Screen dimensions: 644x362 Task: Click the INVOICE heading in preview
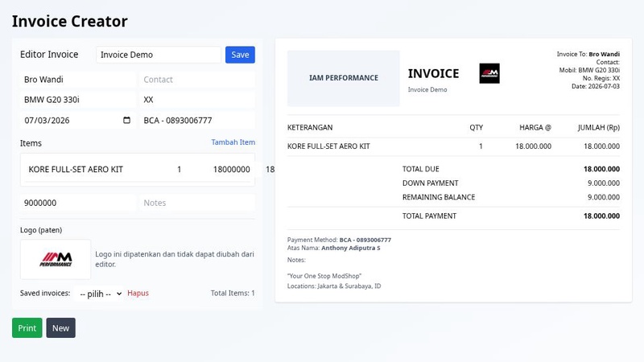pyautogui.click(x=433, y=73)
